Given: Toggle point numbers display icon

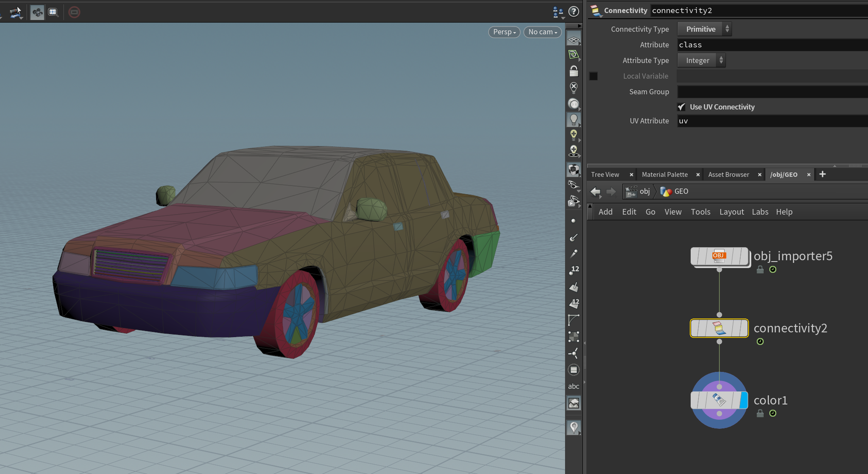Looking at the screenshot, I should click(573, 270).
